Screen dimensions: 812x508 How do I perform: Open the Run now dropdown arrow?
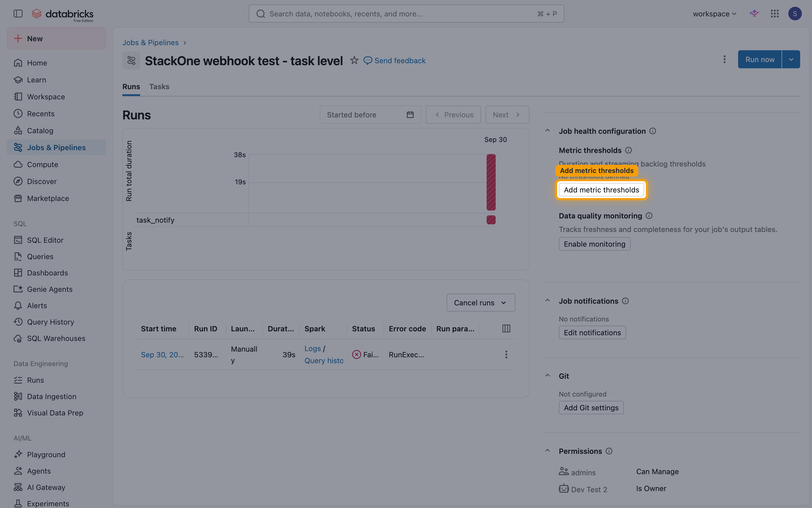(791, 60)
